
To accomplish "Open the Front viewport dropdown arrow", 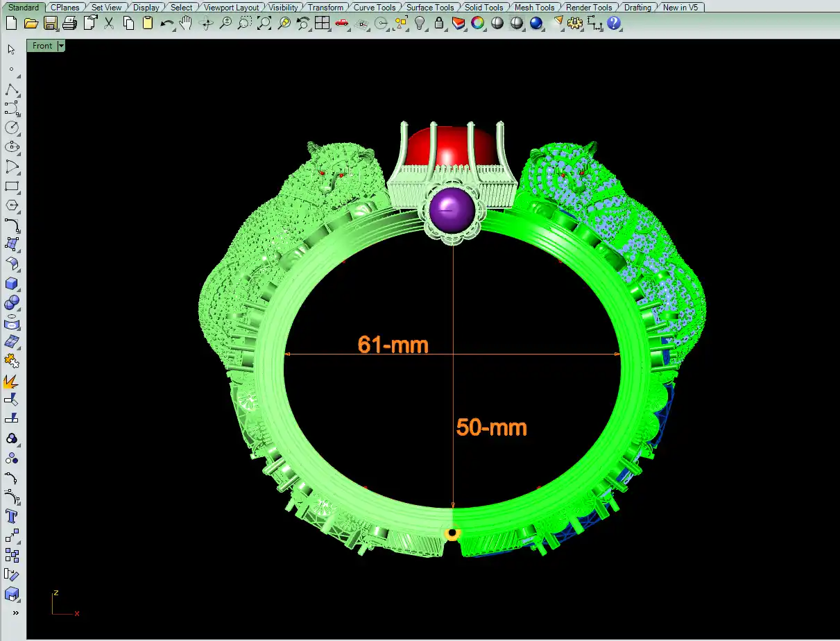I will pos(61,46).
